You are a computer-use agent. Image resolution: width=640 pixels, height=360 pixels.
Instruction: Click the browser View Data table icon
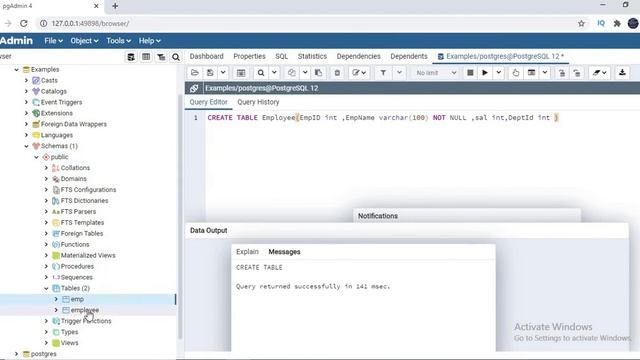click(146, 57)
